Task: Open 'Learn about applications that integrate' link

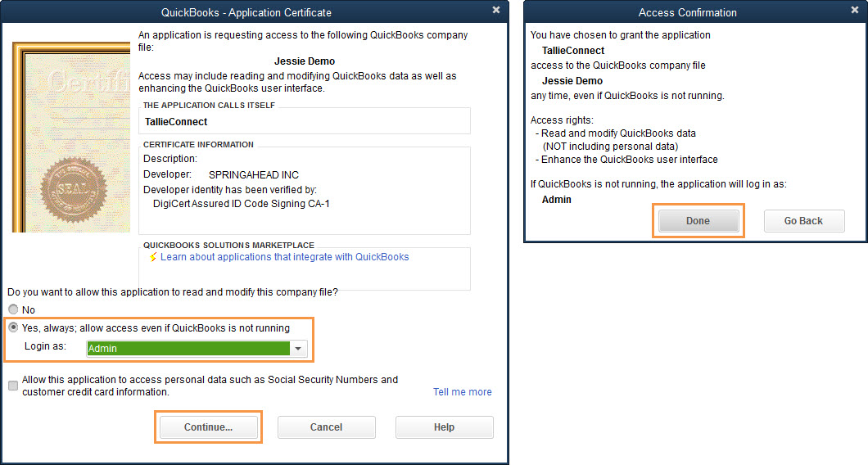Action: (x=284, y=257)
